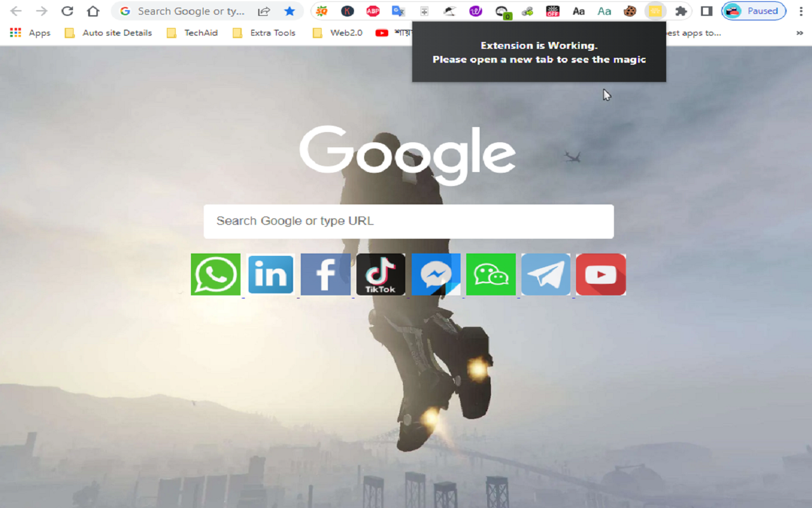Open the Extra Tools bookmark folder
Screen dimensions: 812x508
(x=265, y=33)
